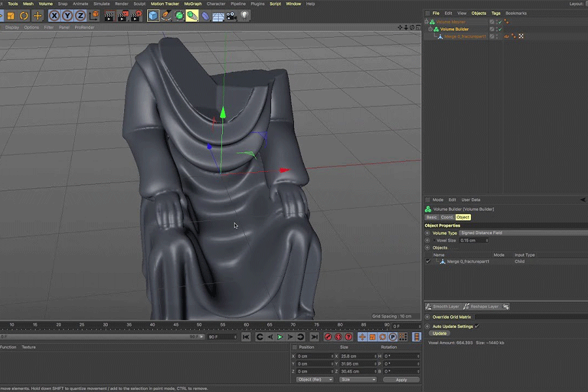
Task: Select the Cube primitive tool
Action: [153, 15]
